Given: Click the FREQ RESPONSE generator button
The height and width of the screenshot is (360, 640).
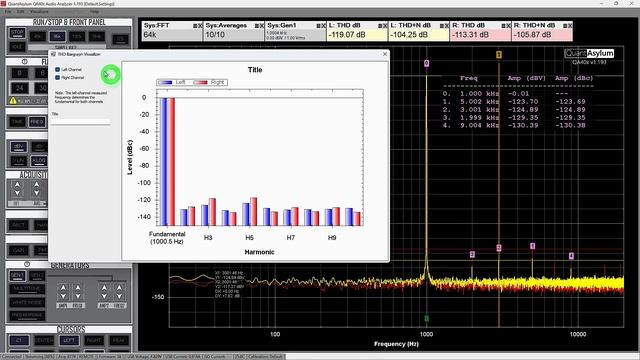Looking at the screenshot, I should click(27, 316).
